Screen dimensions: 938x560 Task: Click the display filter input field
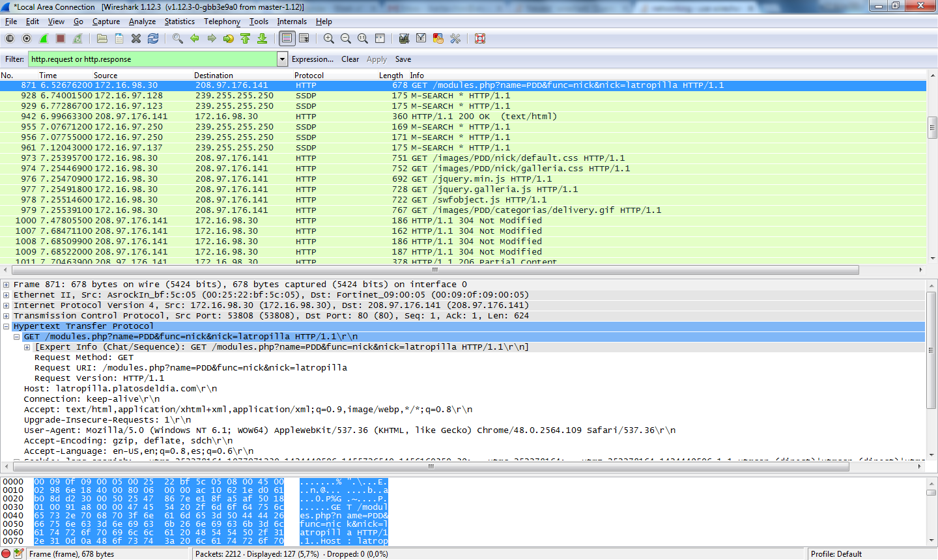152,59
